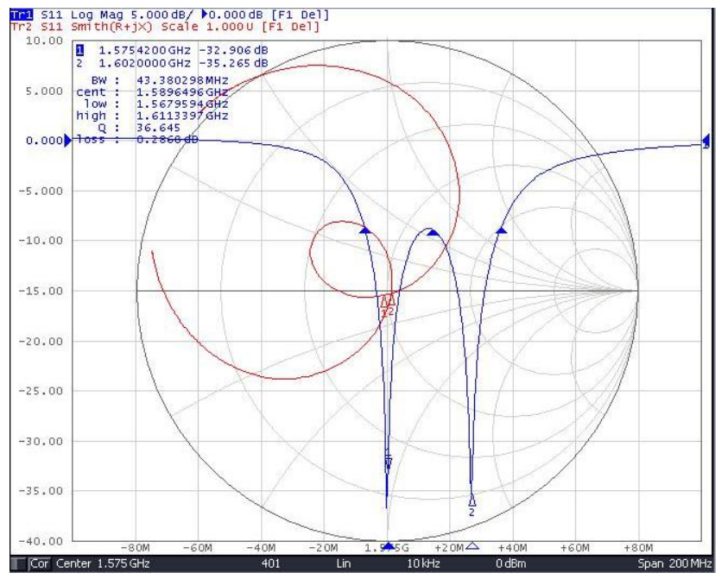728x579 pixels.
Task: Select the left bandwidth marker triangle
Action: 364,231
